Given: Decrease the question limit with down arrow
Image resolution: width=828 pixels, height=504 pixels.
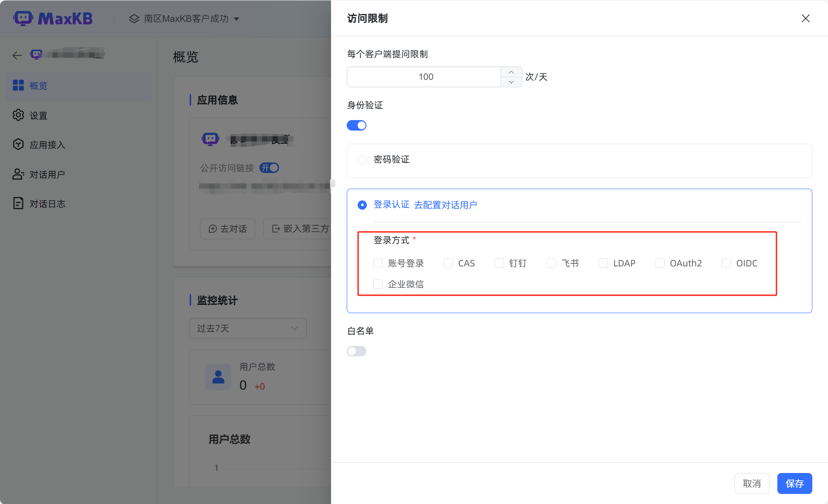Looking at the screenshot, I should 511,82.
